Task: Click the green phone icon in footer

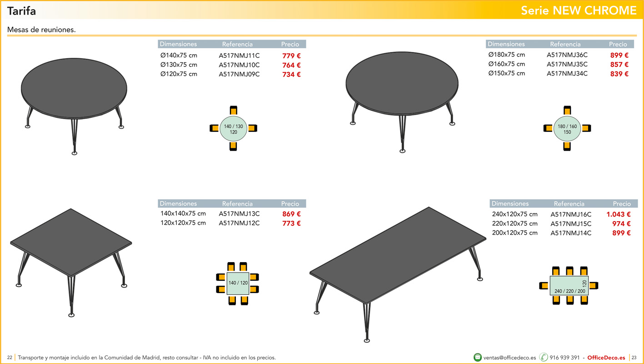Action: pos(544,358)
